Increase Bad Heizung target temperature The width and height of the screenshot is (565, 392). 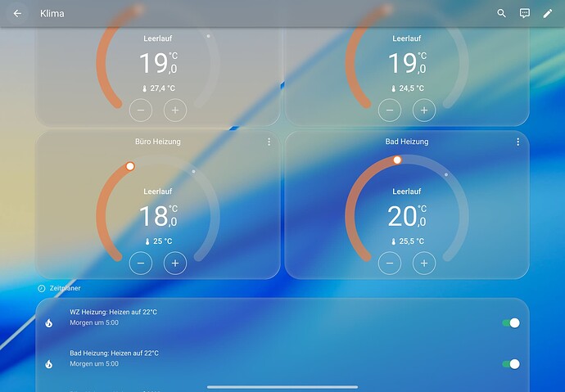pos(424,264)
